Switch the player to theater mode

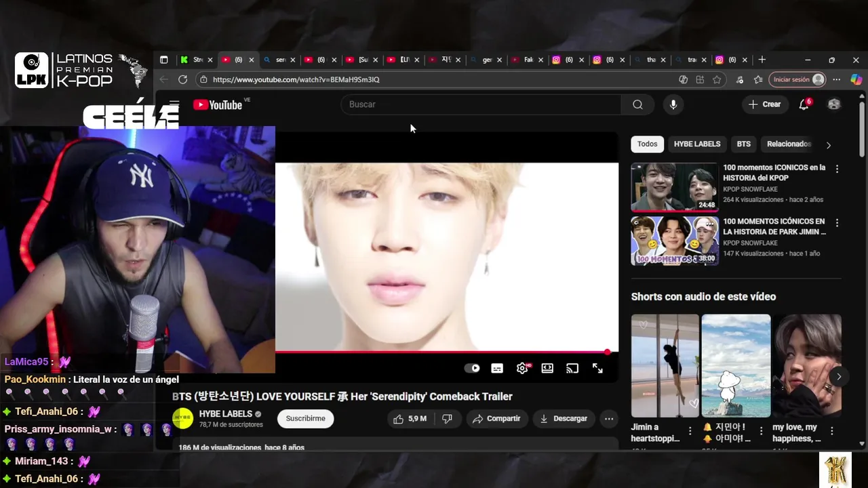547,368
